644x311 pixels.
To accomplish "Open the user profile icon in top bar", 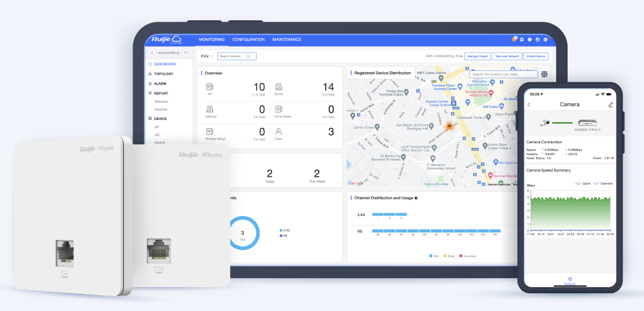I will pos(546,39).
